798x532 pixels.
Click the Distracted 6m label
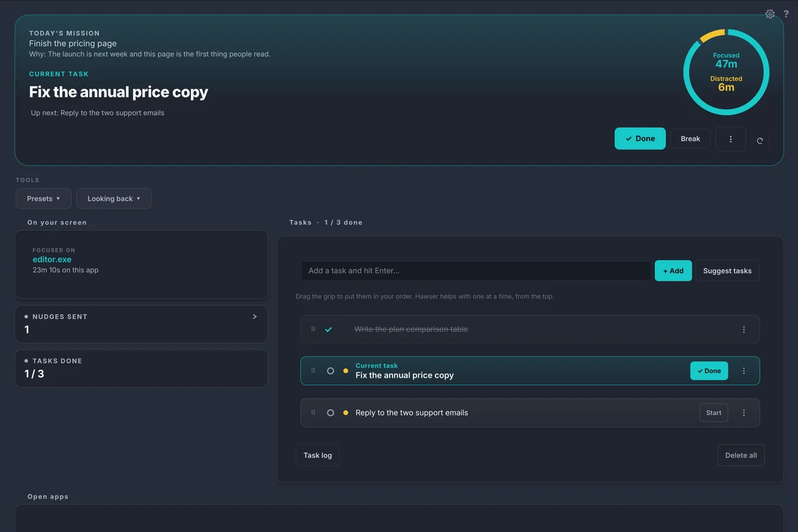[x=726, y=83]
